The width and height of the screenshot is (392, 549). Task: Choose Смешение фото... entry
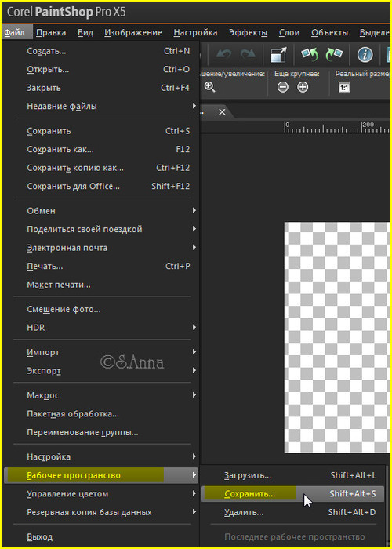101,310
